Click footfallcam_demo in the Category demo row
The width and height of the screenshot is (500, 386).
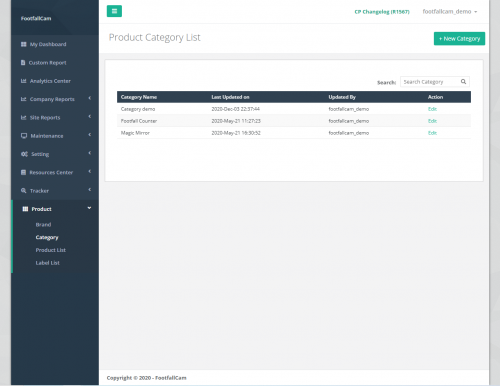349,109
